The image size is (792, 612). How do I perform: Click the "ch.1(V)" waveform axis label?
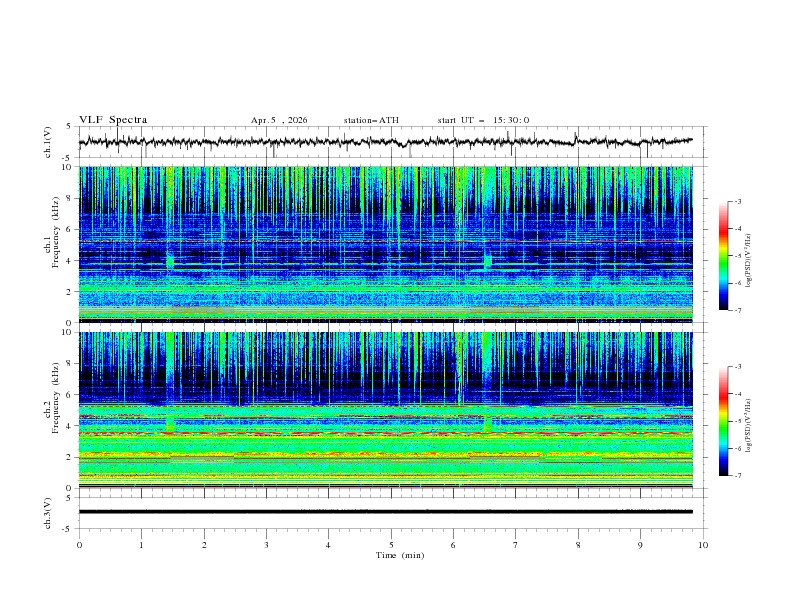[47, 142]
